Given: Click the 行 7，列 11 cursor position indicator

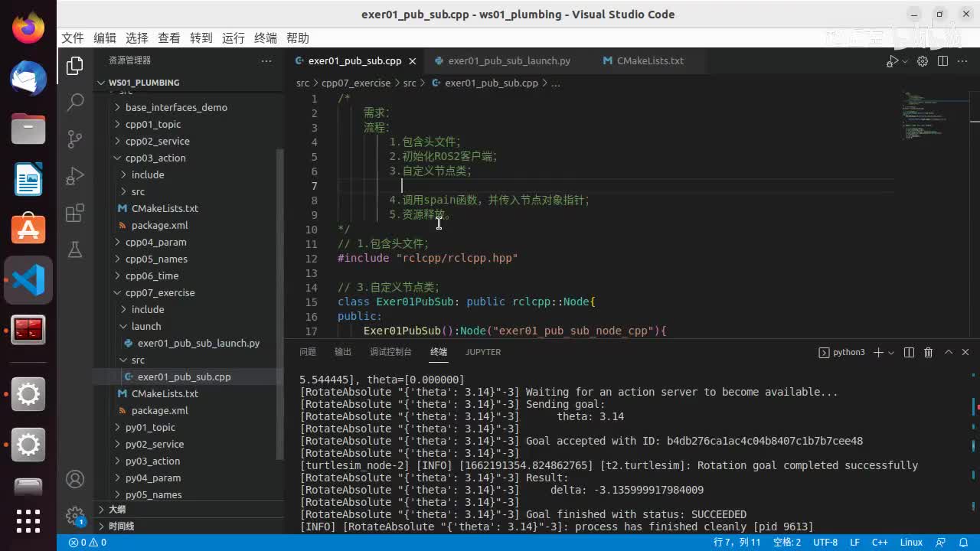Looking at the screenshot, I should [x=737, y=543].
